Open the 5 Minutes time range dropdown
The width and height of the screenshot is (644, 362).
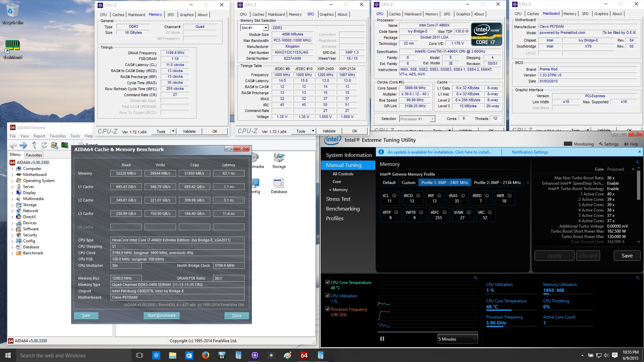click(458, 339)
